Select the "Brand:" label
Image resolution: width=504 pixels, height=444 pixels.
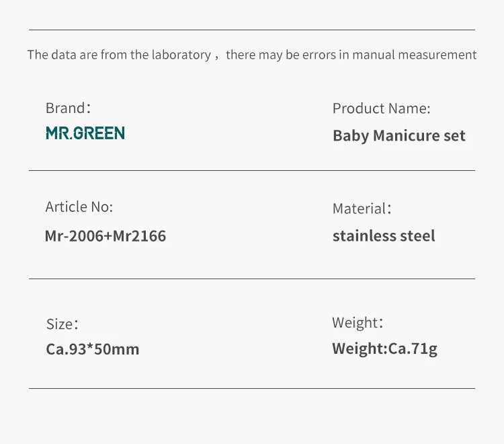pos(67,108)
